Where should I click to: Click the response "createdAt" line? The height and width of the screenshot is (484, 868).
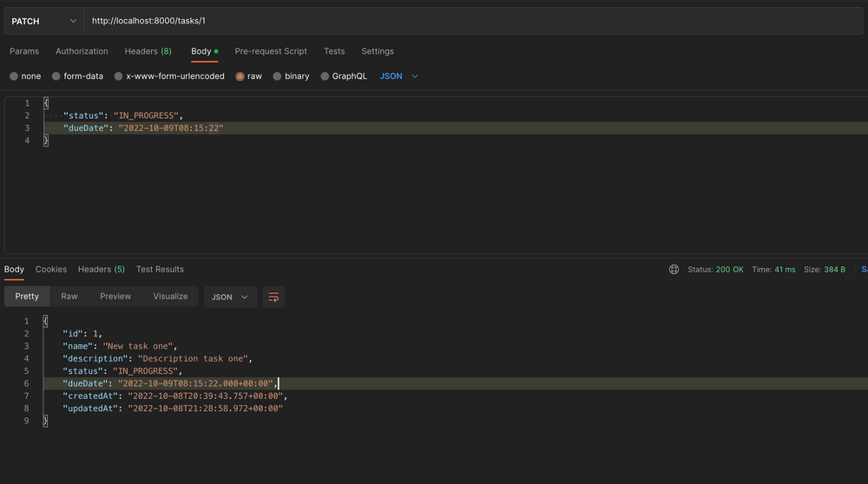pos(175,396)
